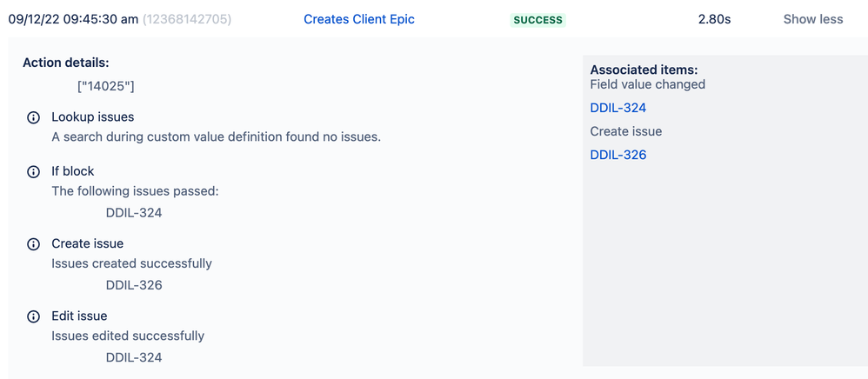
Task: Click DDIL-324 under Issues edited successfully
Action: click(x=133, y=358)
